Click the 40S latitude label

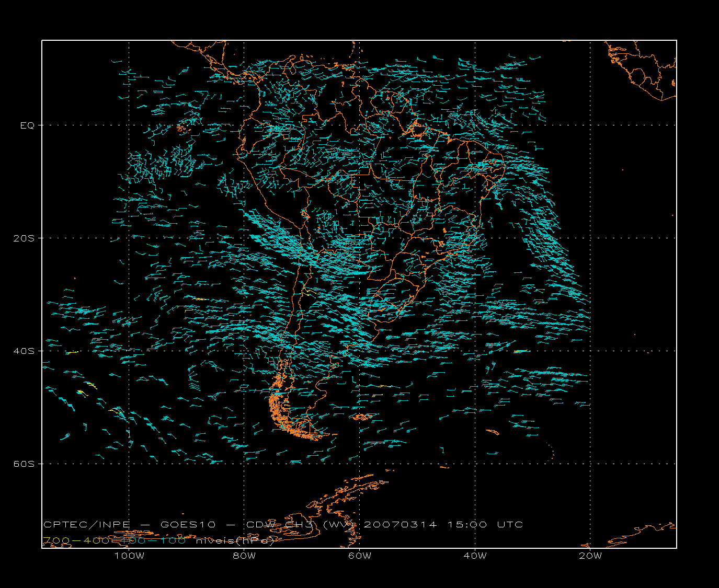point(24,351)
